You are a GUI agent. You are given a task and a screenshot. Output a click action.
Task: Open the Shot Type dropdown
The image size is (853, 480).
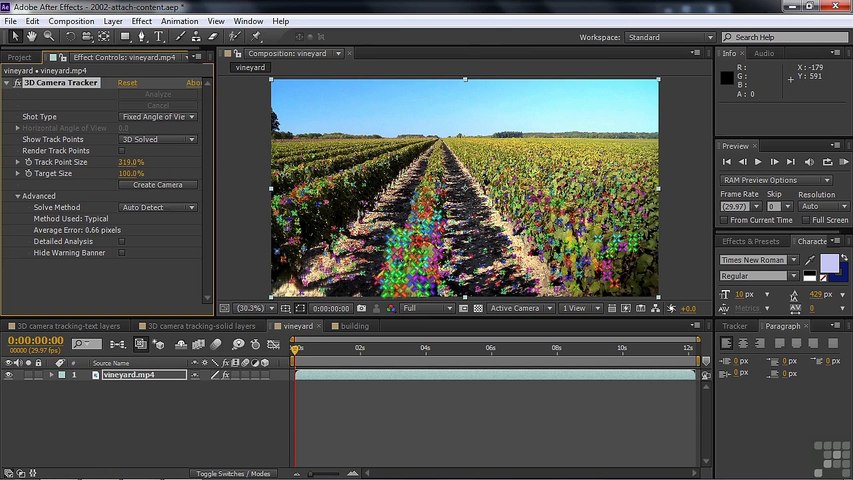click(x=158, y=117)
